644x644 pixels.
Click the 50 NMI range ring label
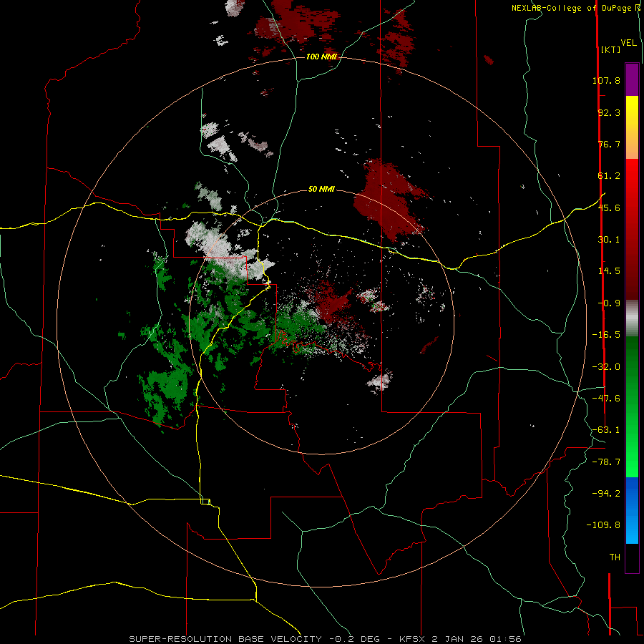tap(321, 189)
